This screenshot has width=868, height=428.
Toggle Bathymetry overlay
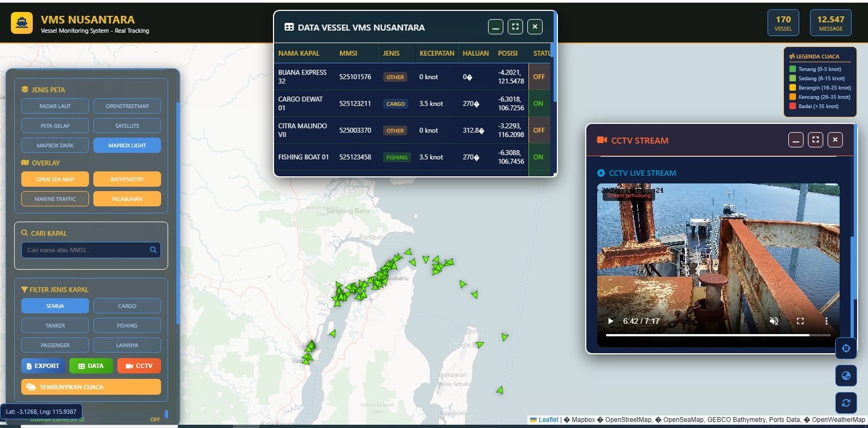(x=127, y=179)
